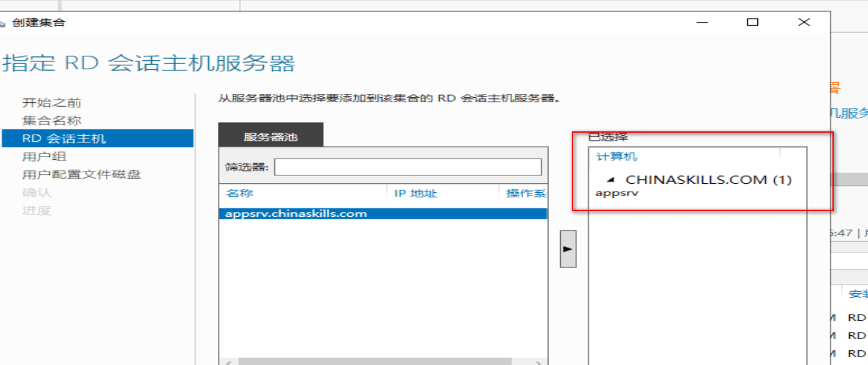Minimize the 创建集合 wizard window

(x=702, y=22)
